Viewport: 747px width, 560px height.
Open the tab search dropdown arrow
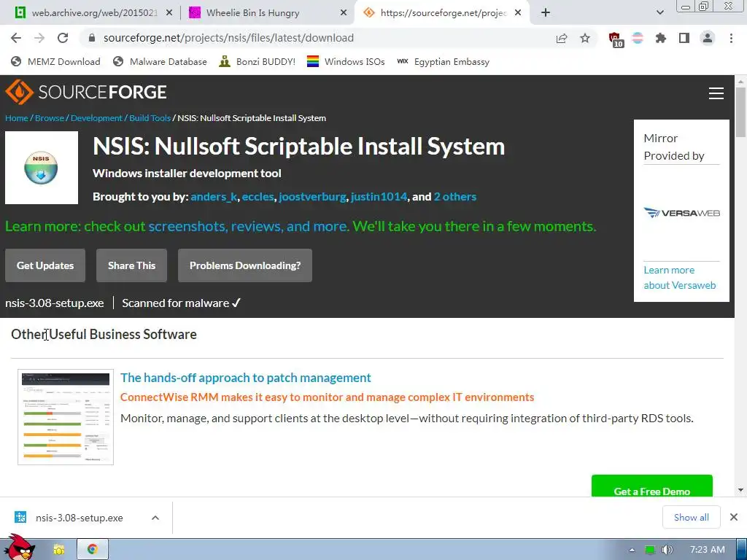(x=659, y=13)
